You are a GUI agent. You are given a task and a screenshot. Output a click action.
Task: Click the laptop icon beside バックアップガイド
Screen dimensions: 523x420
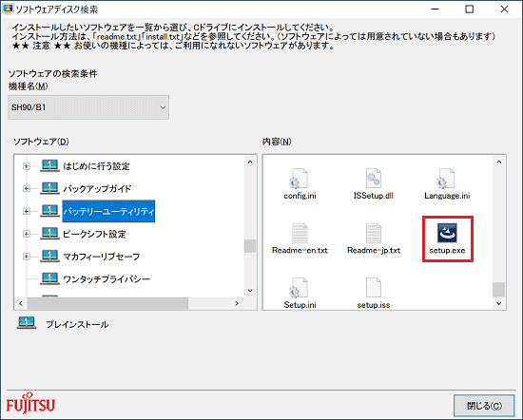point(49,188)
